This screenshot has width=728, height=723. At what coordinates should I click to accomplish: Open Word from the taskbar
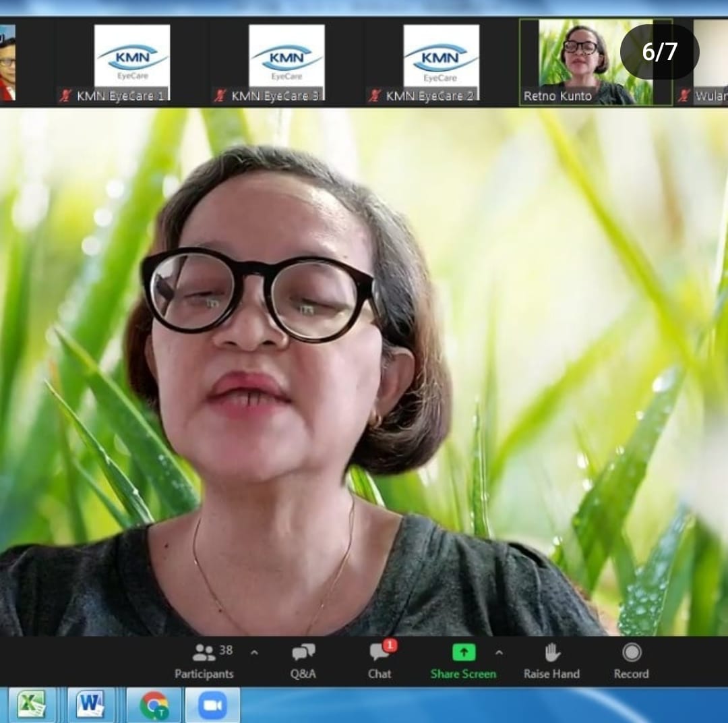coord(90,705)
